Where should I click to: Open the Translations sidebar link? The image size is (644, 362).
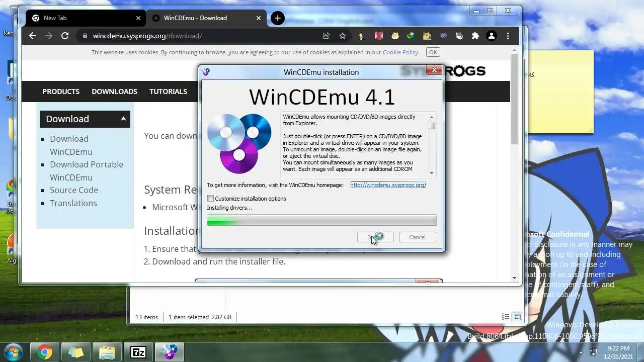73,203
